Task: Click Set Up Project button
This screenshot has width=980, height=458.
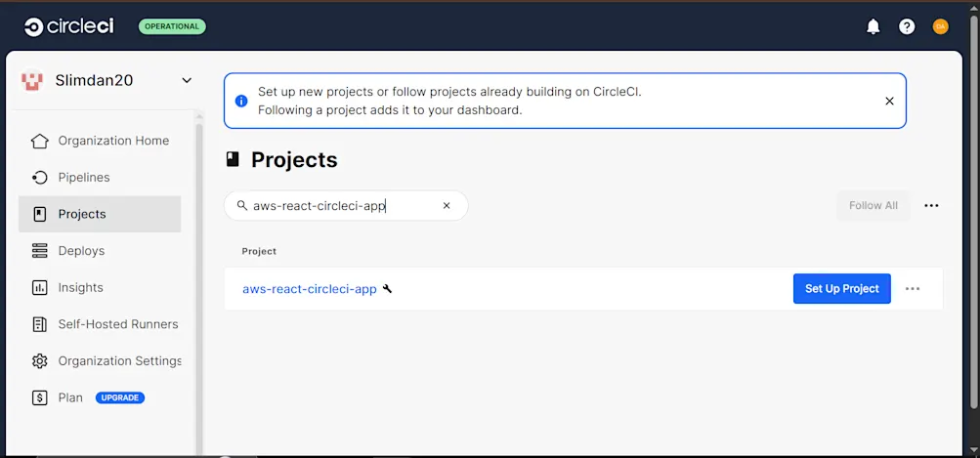Action: (842, 289)
